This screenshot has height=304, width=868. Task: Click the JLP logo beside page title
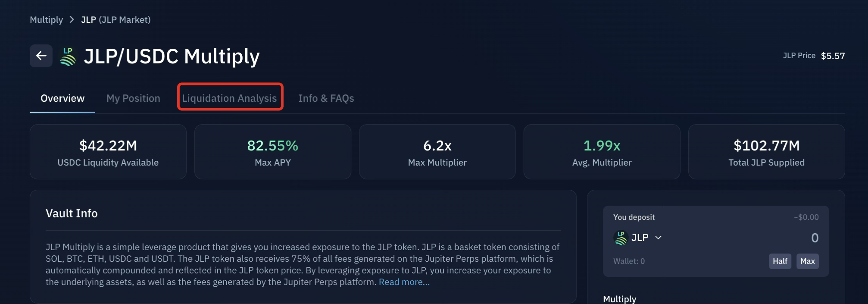click(68, 56)
